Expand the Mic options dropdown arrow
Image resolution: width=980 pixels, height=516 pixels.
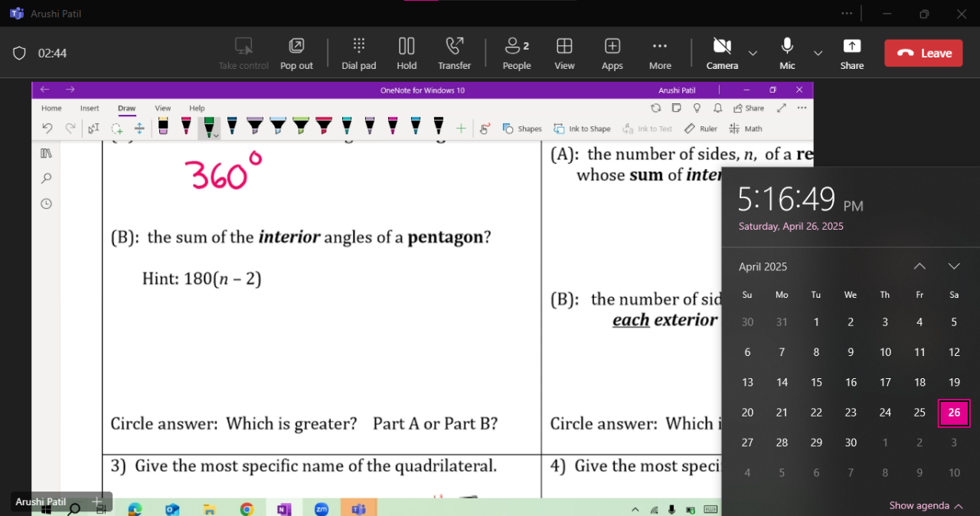pyautogui.click(x=818, y=53)
